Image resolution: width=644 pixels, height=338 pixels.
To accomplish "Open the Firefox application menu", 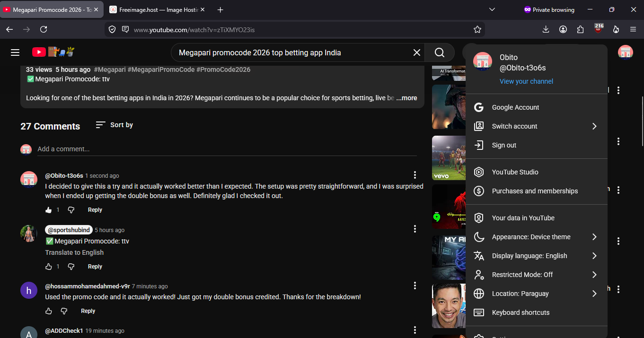I will tap(633, 29).
